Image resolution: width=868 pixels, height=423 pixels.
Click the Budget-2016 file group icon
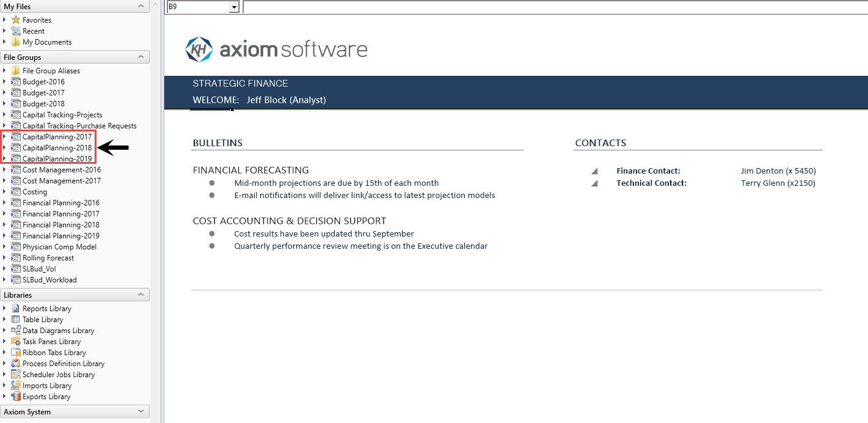[x=16, y=82]
